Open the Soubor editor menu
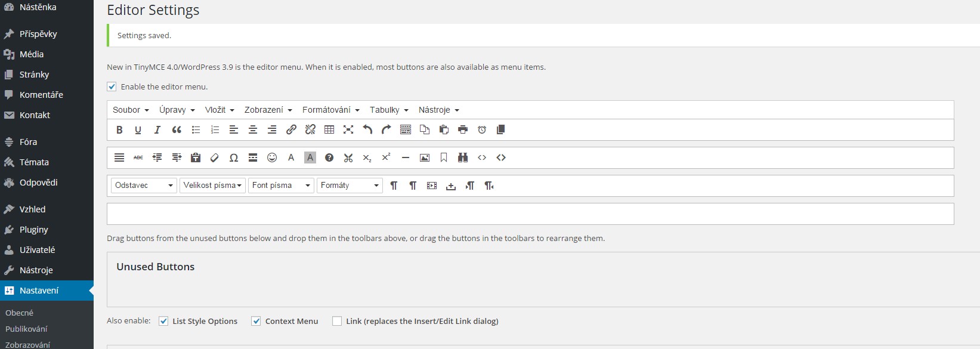The width and height of the screenshot is (980, 349). (131, 110)
